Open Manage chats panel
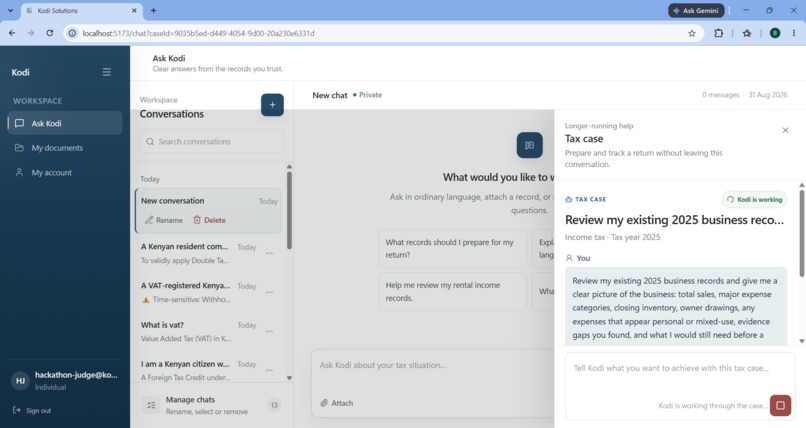The image size is (806, 428). tap(211, 405)
